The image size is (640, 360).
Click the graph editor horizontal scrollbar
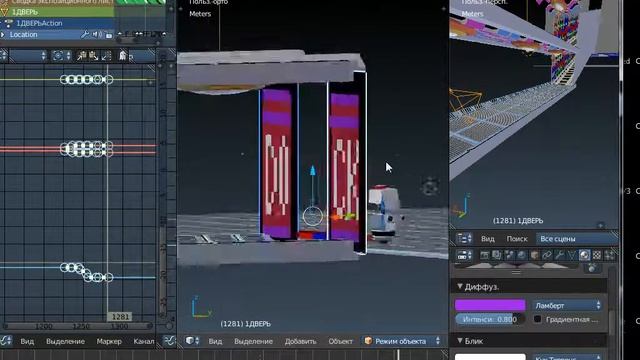78,326
